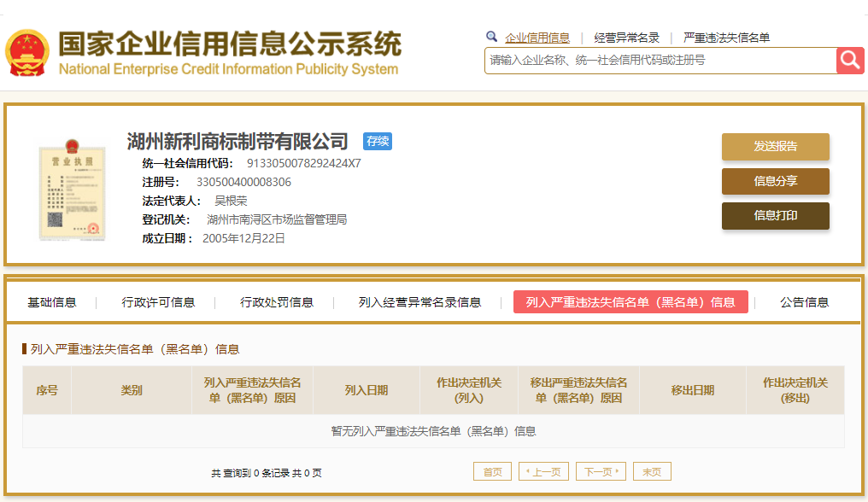The width and height of the screenshot is (868, 502).
Task: Click the 暂无列入严重违法失信名单 empty row message
Action: coord(433,431)
